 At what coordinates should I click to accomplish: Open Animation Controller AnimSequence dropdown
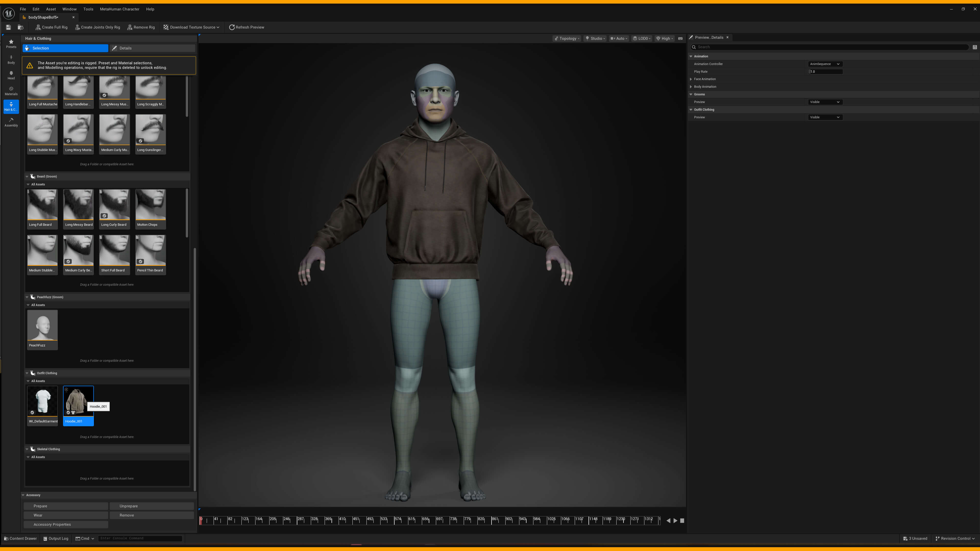825,64
